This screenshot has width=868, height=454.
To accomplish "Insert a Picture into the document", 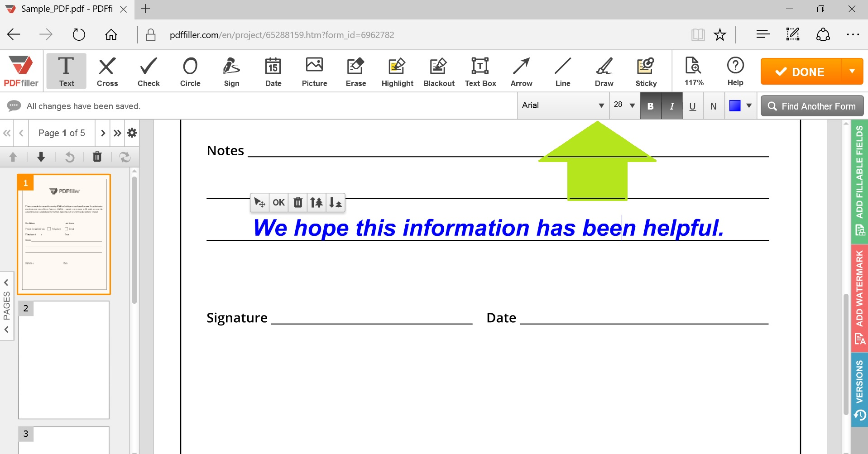I will tap(314, 71).
